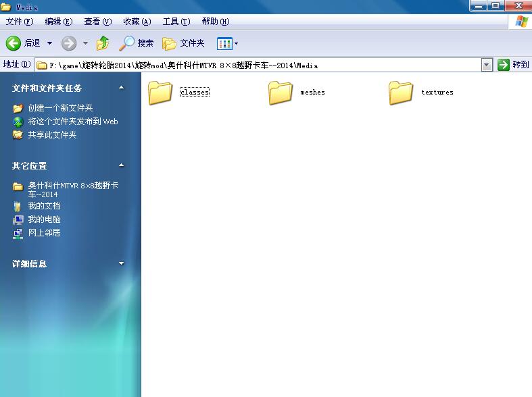Open the 工具(T) menu
532x397 pixels.
coord(176,22)
